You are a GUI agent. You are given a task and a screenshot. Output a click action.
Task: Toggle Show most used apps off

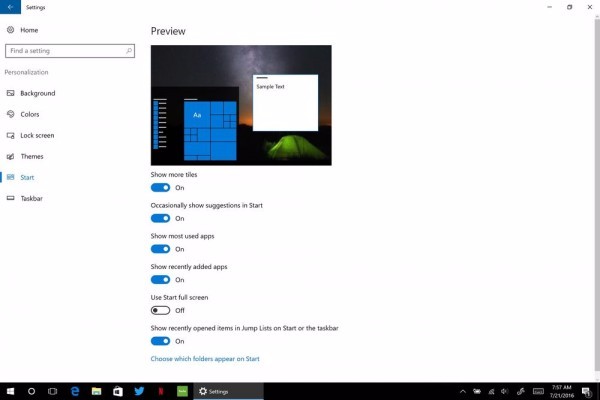(160, 249)
